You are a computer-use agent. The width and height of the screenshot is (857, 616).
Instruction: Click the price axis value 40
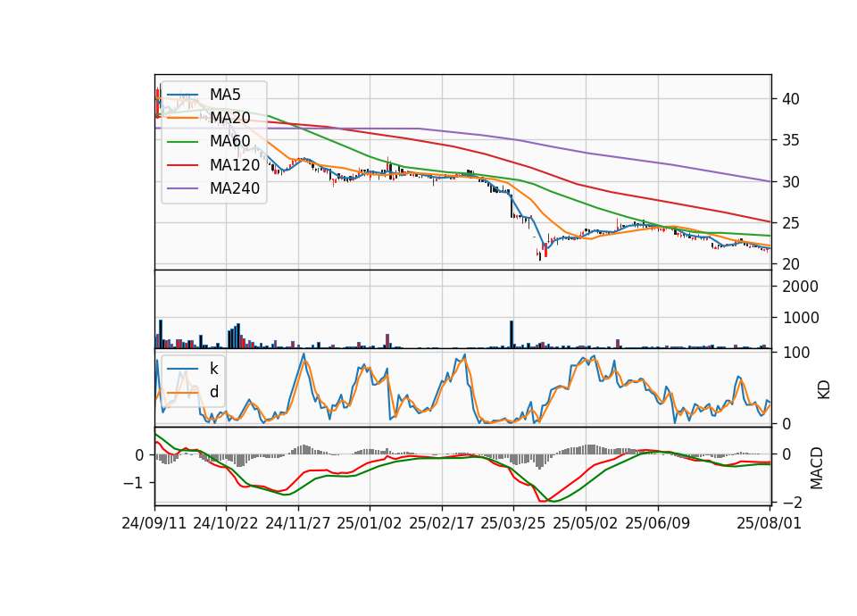791,99
